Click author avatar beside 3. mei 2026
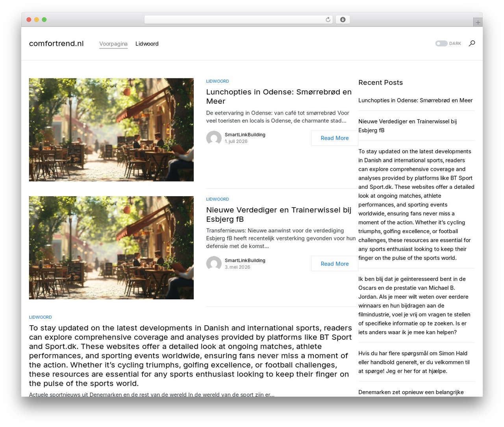The width and height of the screenshot is (504, 427). (x=214, y=264)
